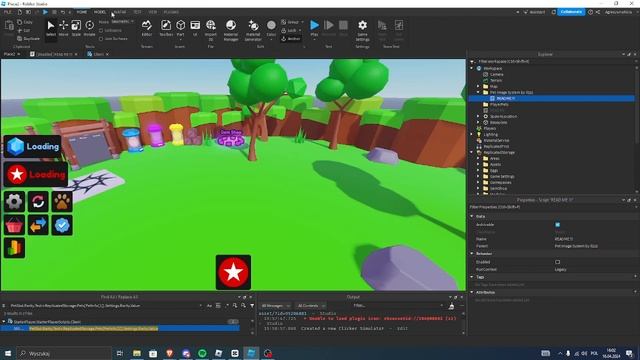
Task: Collapse the Behavior properties section
Action: 472,254
